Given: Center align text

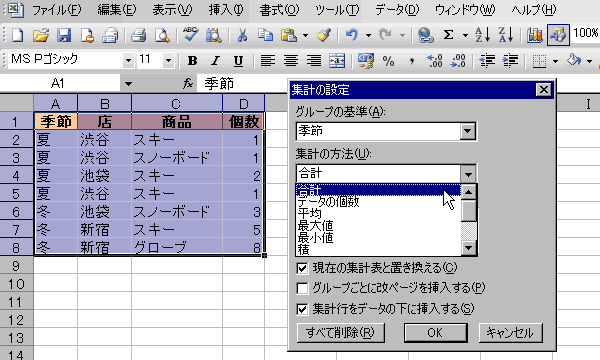Looking at the screenshot, I should [x=291, y=60].
